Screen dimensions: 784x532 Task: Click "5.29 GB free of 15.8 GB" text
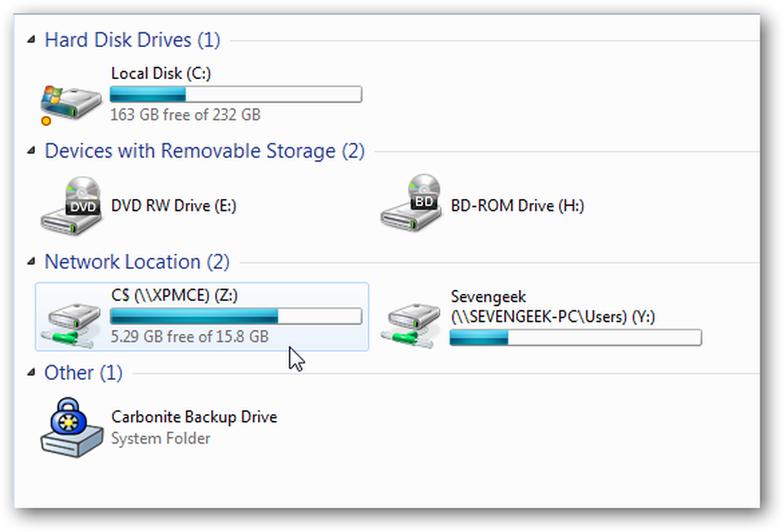(x=190, y=337)
